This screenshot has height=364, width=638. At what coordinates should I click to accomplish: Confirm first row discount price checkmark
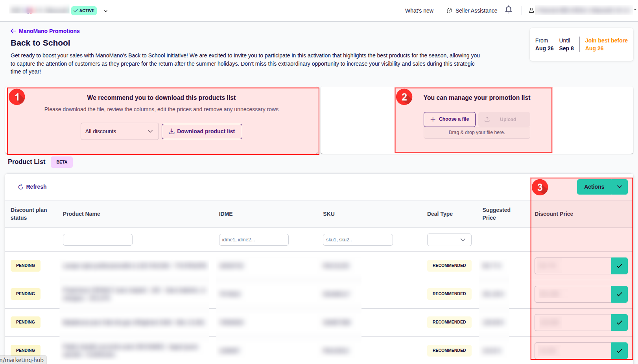pos(619,266)
